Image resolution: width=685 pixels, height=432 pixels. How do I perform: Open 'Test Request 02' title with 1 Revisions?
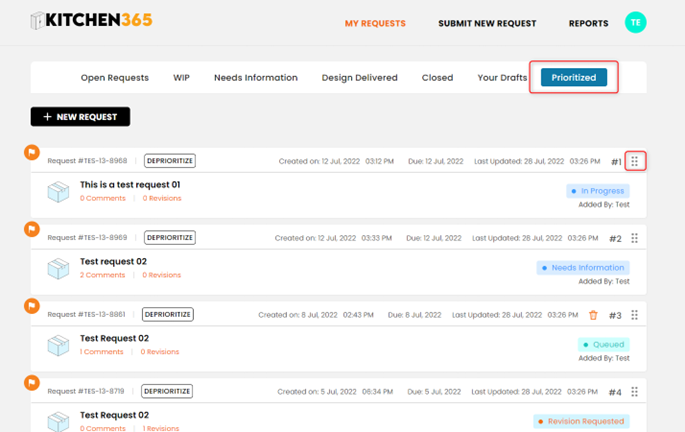coord(114,415)
